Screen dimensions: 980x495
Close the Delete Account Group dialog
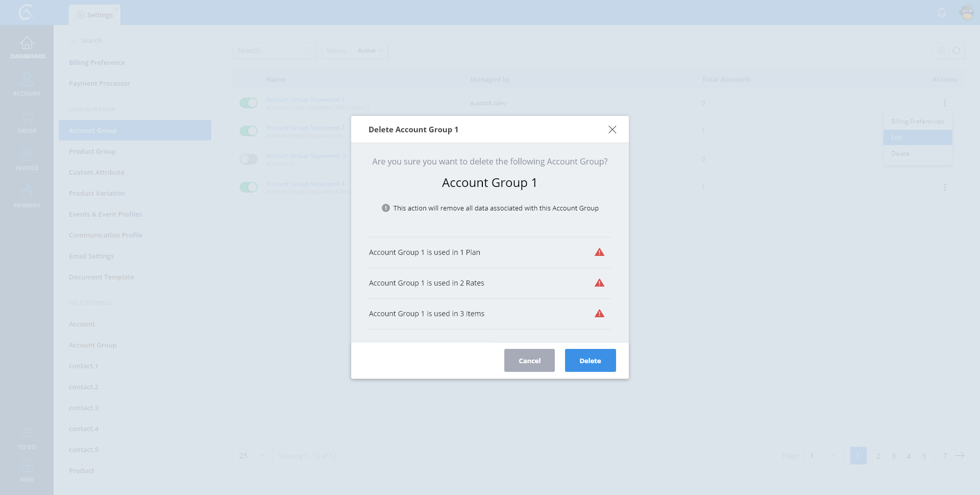coord(612,130)
